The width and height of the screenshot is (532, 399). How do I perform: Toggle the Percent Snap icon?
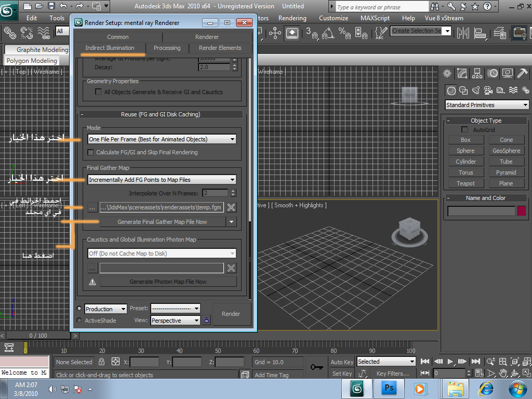click(x=344, y=33)
